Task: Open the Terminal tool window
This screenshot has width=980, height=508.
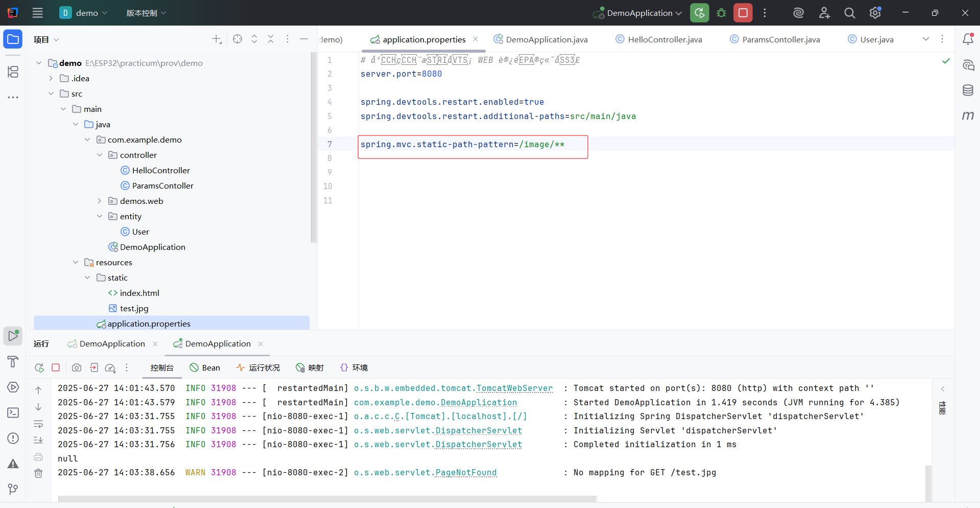Action: tap(13, 412)
